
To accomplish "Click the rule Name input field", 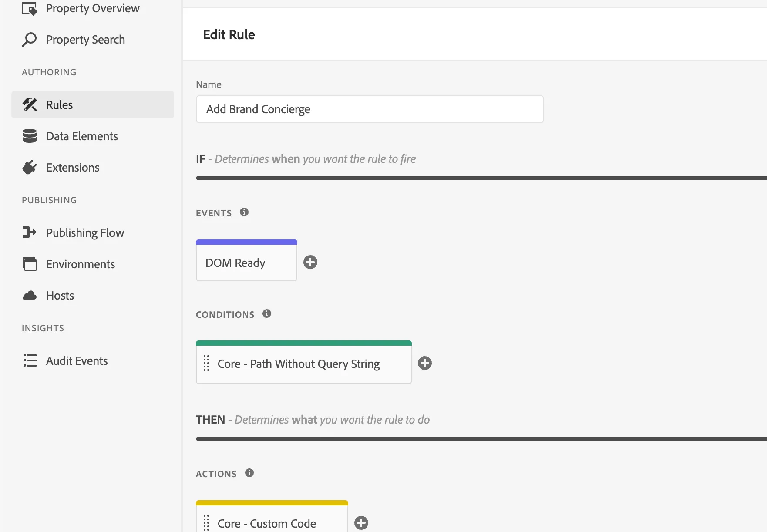I will [x=370, y=109].
